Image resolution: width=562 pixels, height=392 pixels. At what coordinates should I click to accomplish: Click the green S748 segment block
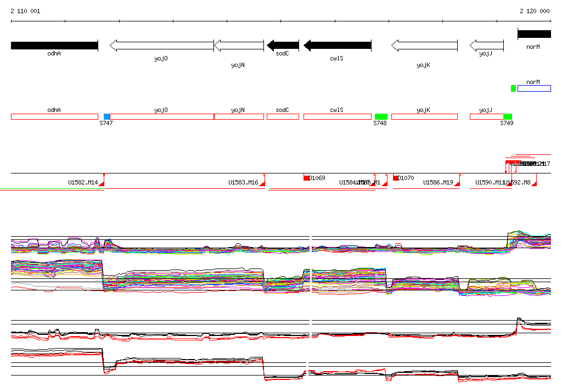(x=381, y=116)
